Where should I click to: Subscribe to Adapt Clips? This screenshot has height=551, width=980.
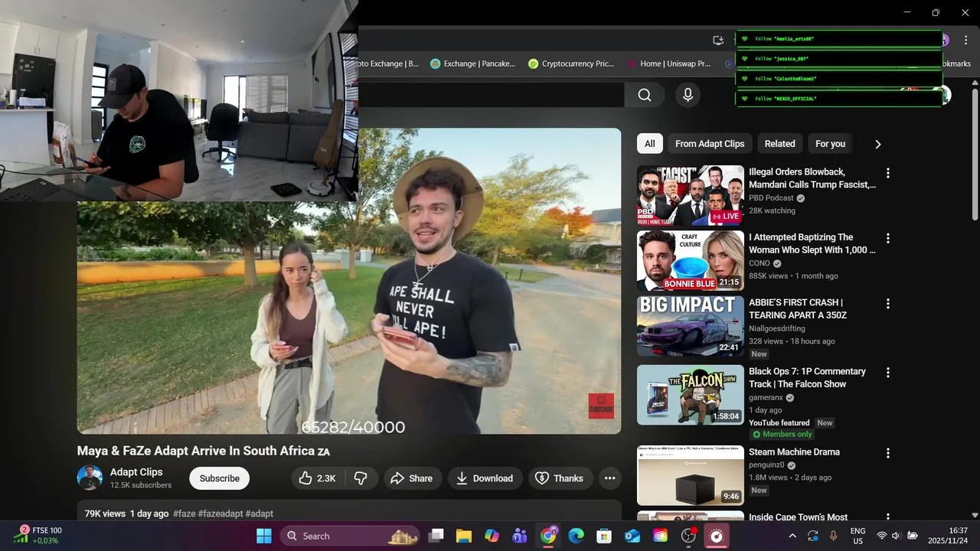(220, 478)
